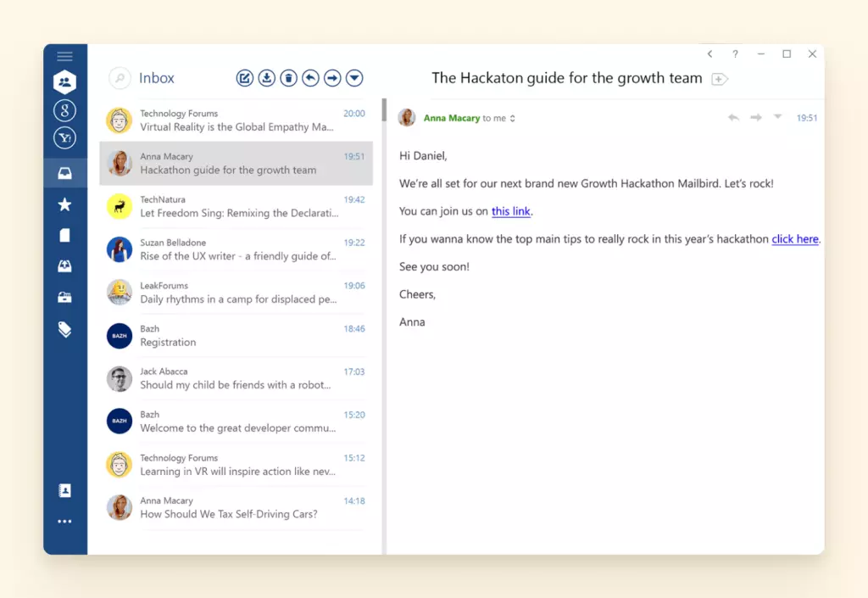Open the Contacts icon near the sidebar bottom
This screenshot has width=868, height=598.
(65, 490)
